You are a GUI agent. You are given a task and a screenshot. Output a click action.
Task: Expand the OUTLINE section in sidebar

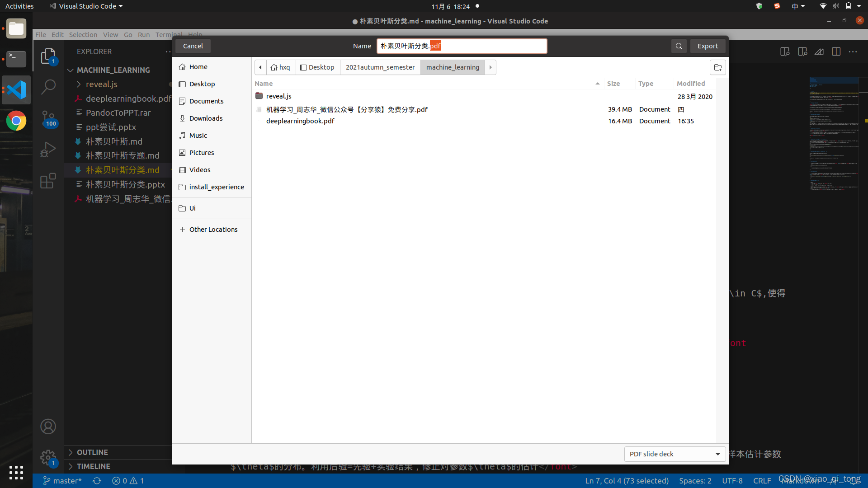92,452
